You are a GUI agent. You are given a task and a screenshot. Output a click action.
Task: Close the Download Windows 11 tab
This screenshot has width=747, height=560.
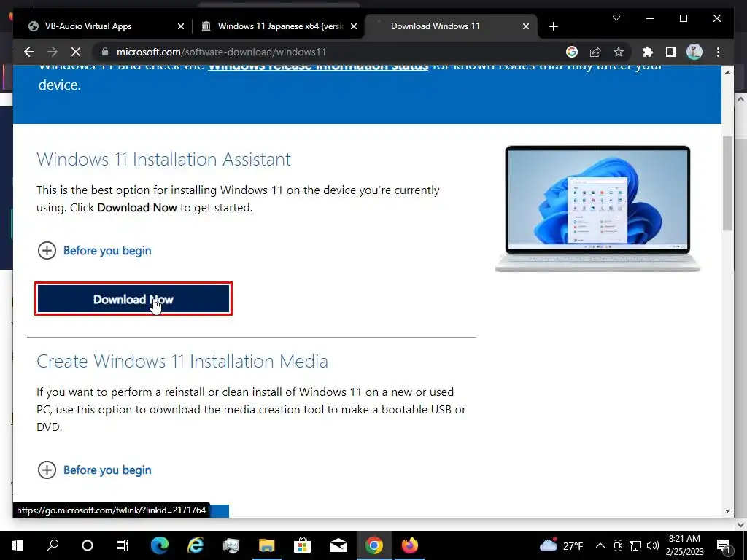tap(526, 26)
